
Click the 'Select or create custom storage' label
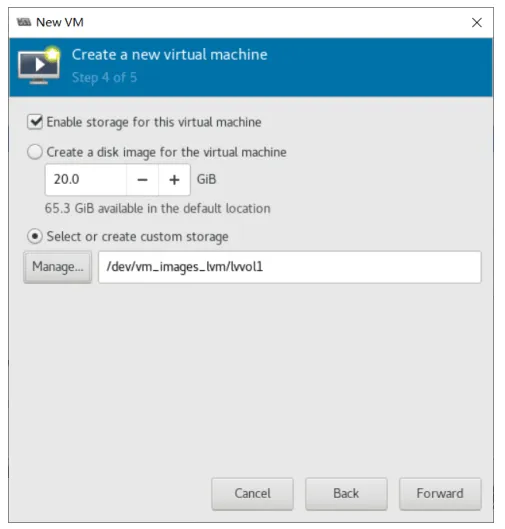pos(138,236)
